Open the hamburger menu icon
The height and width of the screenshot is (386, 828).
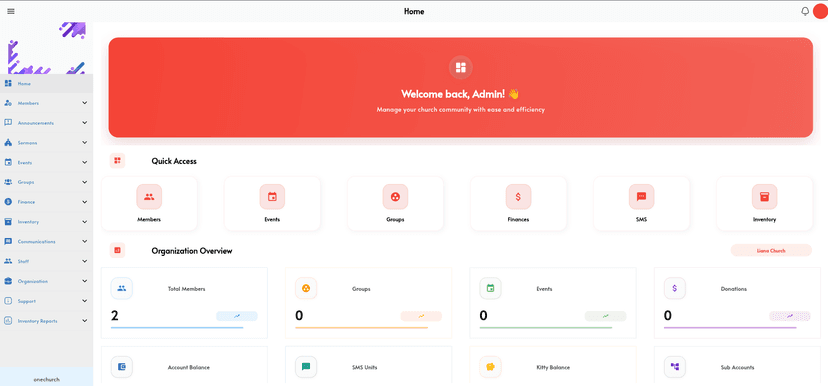coord(11,11)
